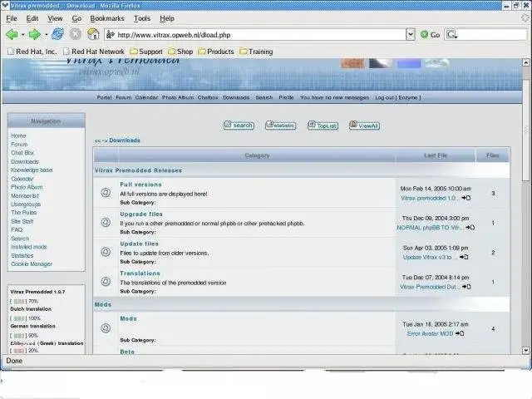Click the German translation 90% progress bar
Screen dimensions: 532x399
coord(18,336)
